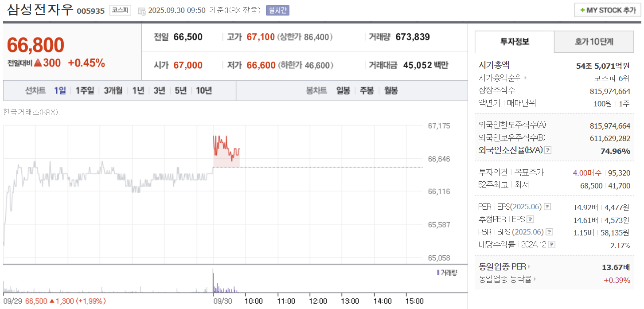Click the clock icon beside the KRX timestamp
644x309 pixels.
142,10
